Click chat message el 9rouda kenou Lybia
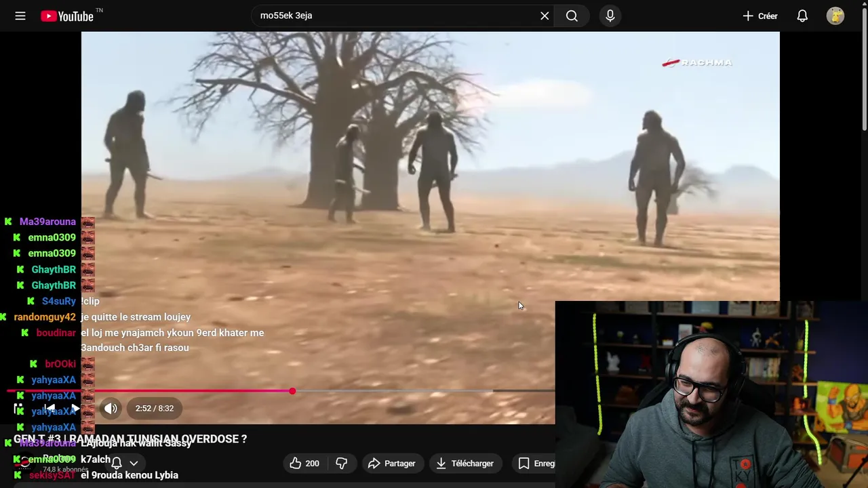Image resolution: width=868 pixels, height=488 pixels. (x=130, y=475)
